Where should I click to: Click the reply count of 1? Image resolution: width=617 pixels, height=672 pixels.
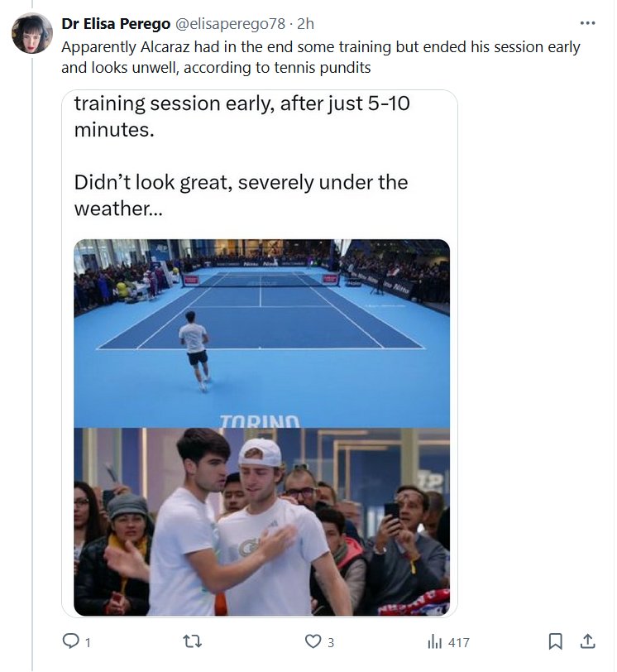pyautogui.click(x=88, y=642)
